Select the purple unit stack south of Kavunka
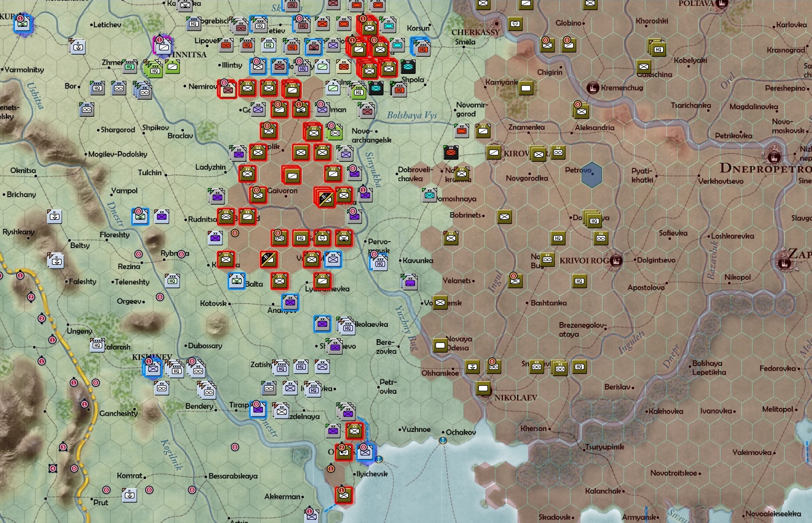812x523 pixels. point(410,281)
